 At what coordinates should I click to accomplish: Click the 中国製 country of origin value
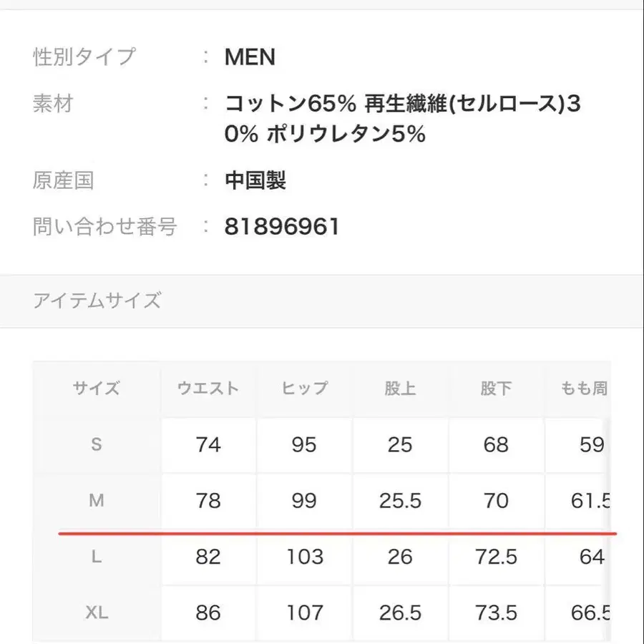click(x=255, y=180)
